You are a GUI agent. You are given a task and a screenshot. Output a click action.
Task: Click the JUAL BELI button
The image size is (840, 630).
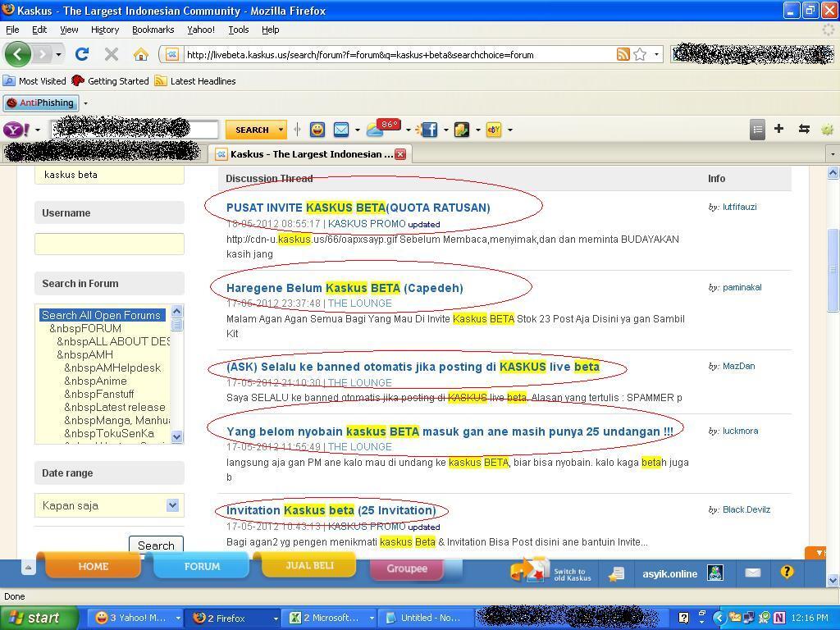[309, 565]
